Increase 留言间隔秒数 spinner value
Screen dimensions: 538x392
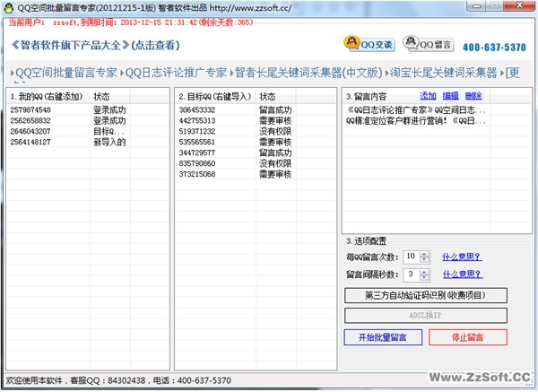[x=424, y=272]
